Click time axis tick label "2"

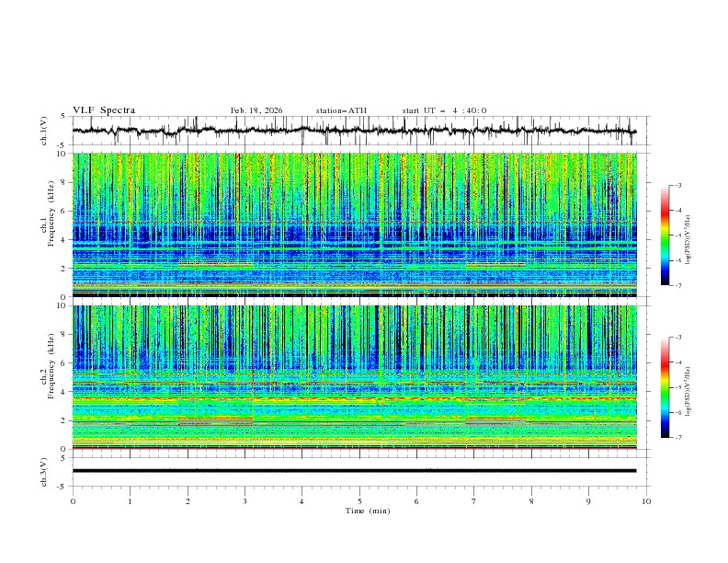click(x=188, y=501)
